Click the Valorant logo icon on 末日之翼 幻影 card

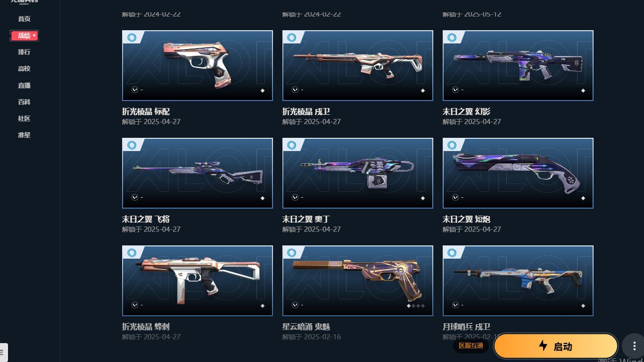pos(455,90)
